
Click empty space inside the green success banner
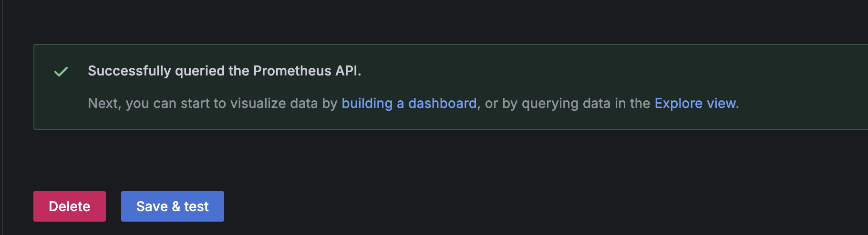[572, 72]
